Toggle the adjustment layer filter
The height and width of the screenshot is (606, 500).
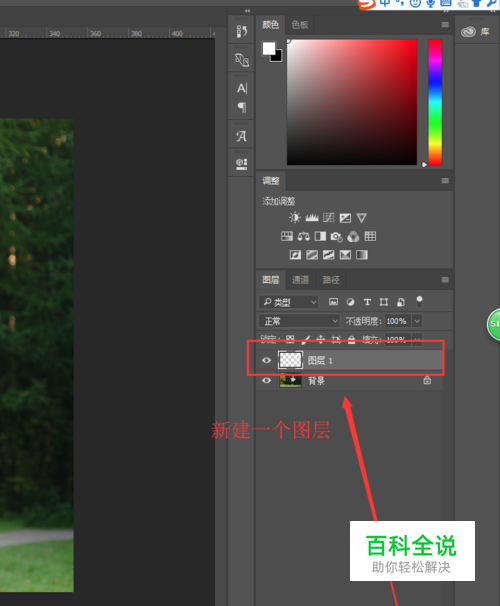[350, 302]
